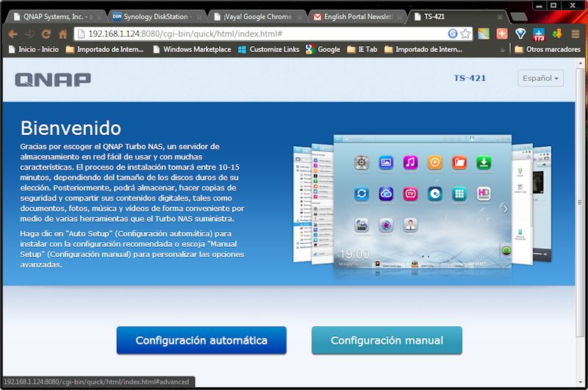Click the browser forward arrow
Image resolution: width=588 pixels, height=390 pixels.
pos(29,34)
